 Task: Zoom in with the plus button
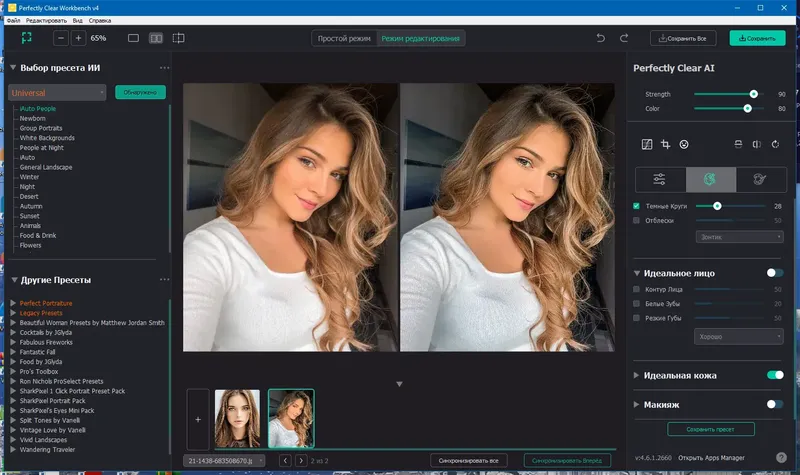point(78,38)
